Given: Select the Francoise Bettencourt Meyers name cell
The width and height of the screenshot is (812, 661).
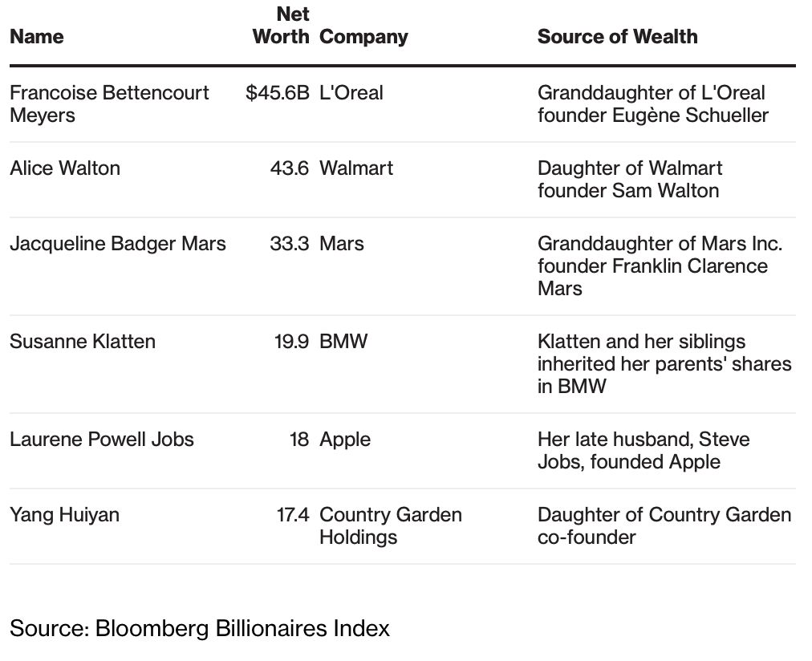Looking at the screenshot, I should tap(109, 103).
